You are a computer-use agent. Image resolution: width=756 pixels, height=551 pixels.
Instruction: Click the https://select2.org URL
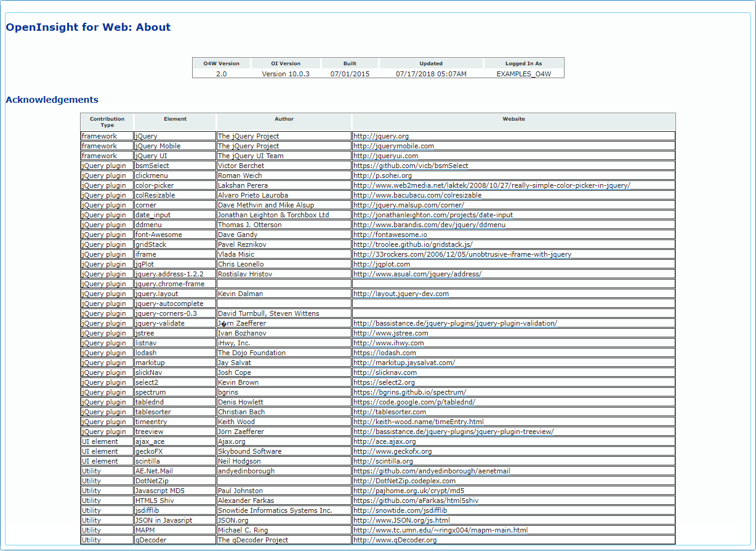pos(384,382)
